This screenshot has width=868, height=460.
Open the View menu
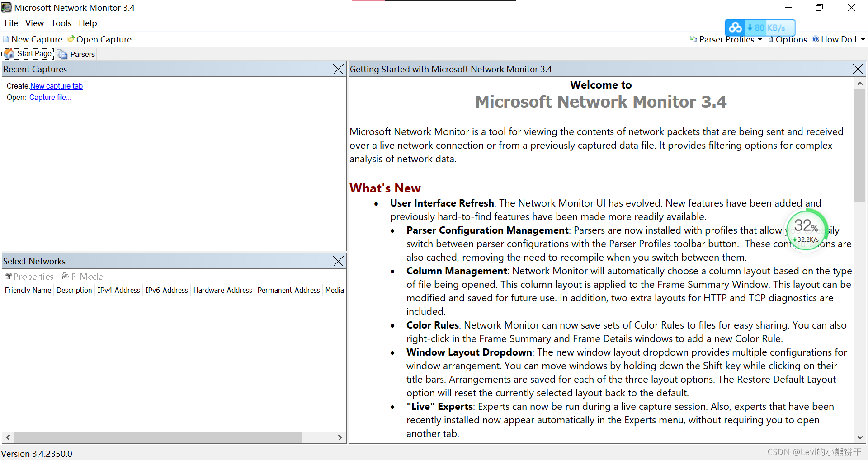34,23
